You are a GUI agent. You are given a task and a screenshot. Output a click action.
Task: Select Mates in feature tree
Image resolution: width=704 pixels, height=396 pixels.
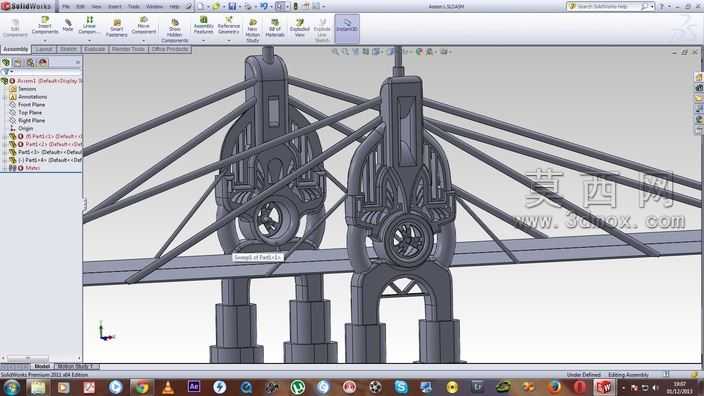pos(32,168)
